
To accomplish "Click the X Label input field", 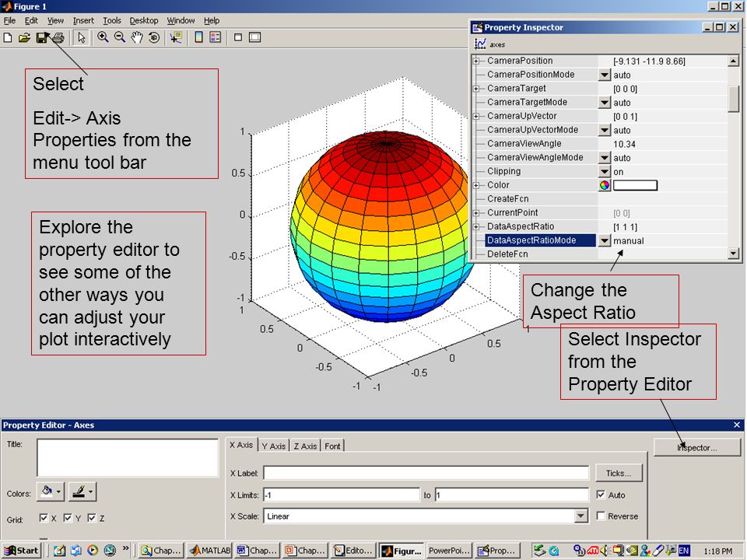I will pos(426,473).
